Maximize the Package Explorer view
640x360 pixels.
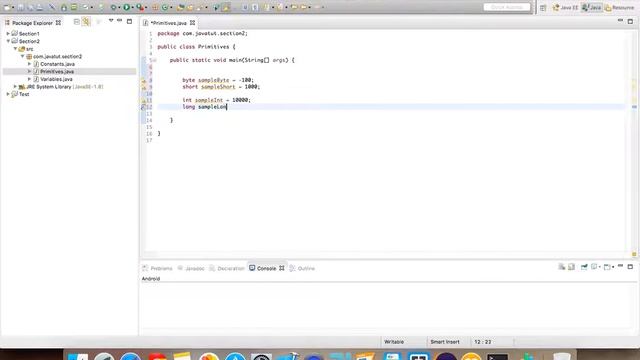129,21
